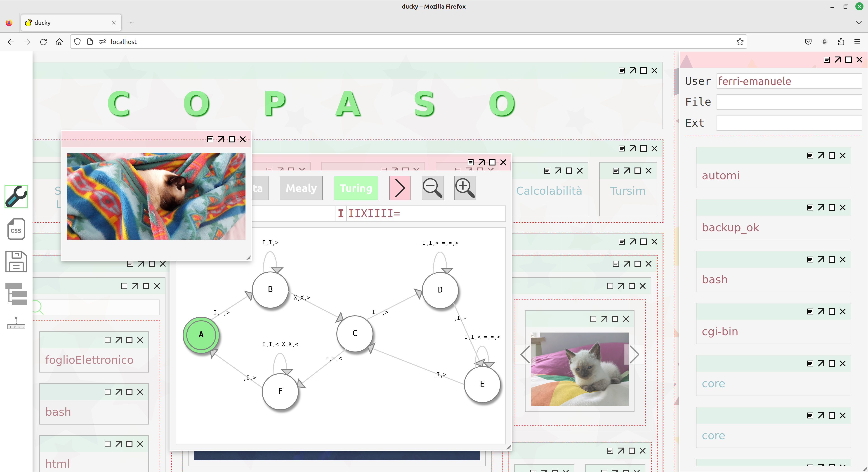Show next kitten photo in the slideshow

634,354
